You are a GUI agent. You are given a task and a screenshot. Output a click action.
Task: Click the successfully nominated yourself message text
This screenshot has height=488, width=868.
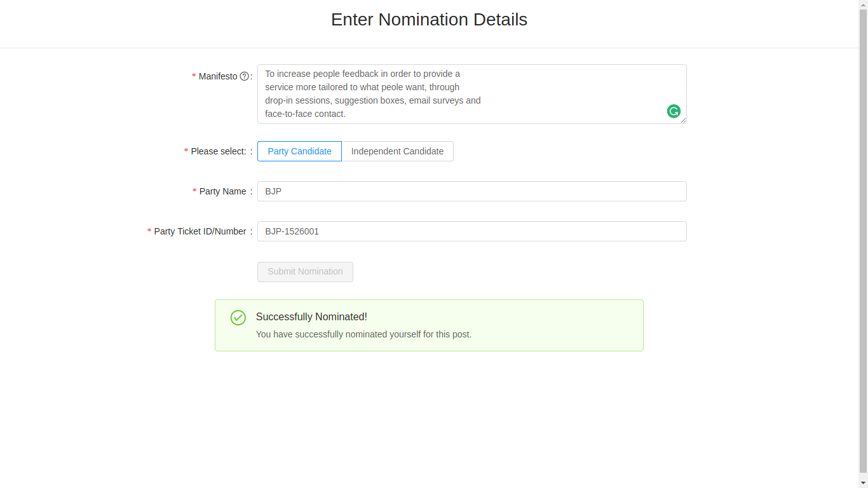click(363, 334)
